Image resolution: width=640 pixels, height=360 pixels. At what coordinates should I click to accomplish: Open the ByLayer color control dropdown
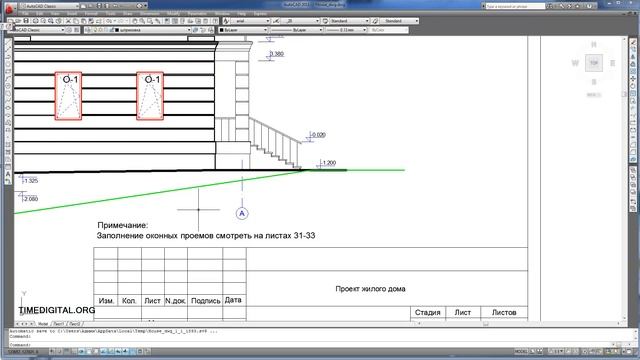tap(243, 30)
